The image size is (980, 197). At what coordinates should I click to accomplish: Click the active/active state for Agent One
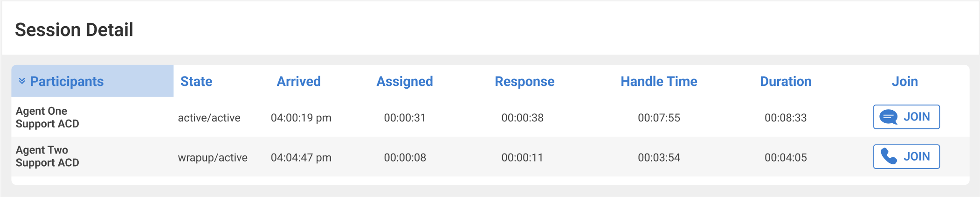[x=209, y=118]
